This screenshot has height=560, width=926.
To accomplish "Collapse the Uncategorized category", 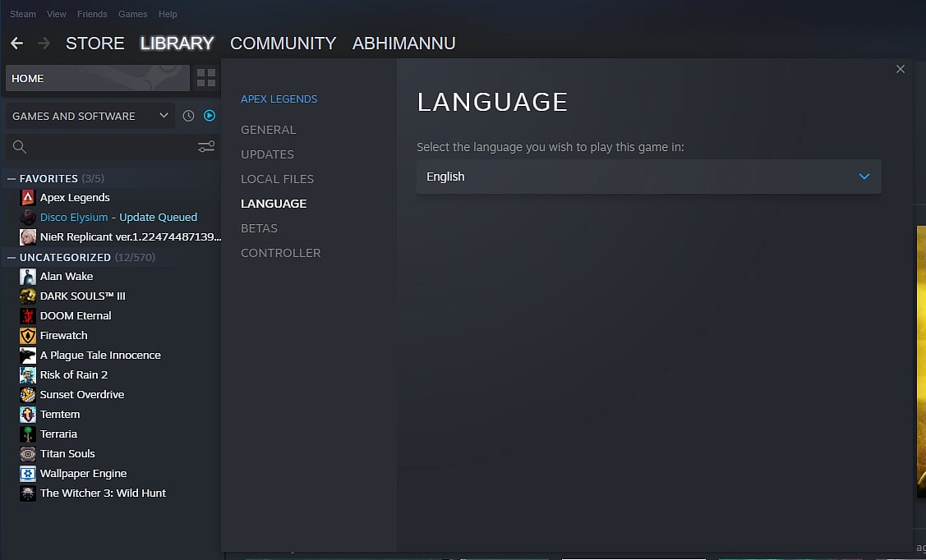I will coord(12,257).
